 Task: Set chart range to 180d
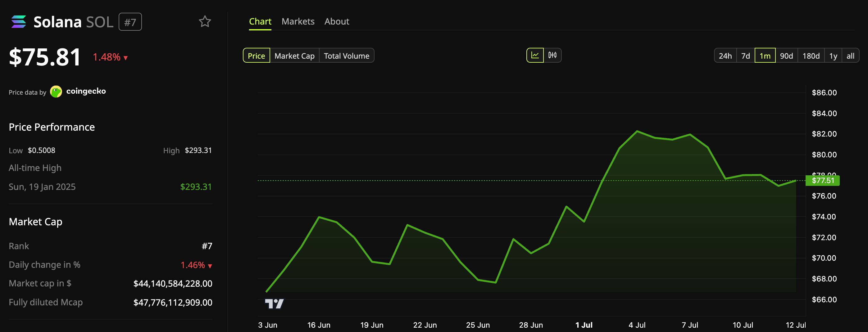[811, 56]
